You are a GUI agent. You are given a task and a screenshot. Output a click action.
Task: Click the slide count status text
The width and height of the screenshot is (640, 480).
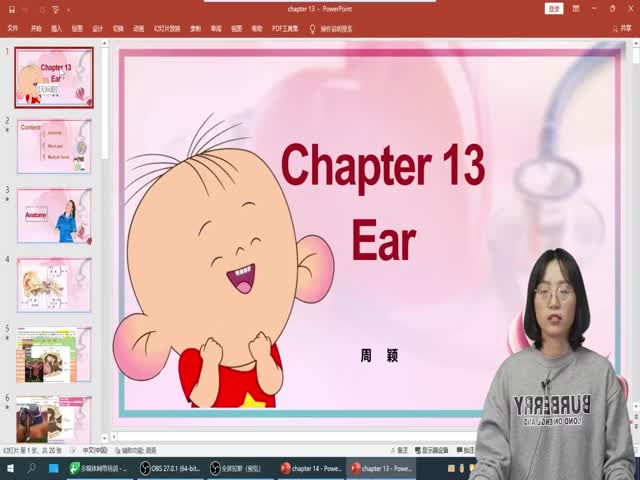(x=33, y=450)
